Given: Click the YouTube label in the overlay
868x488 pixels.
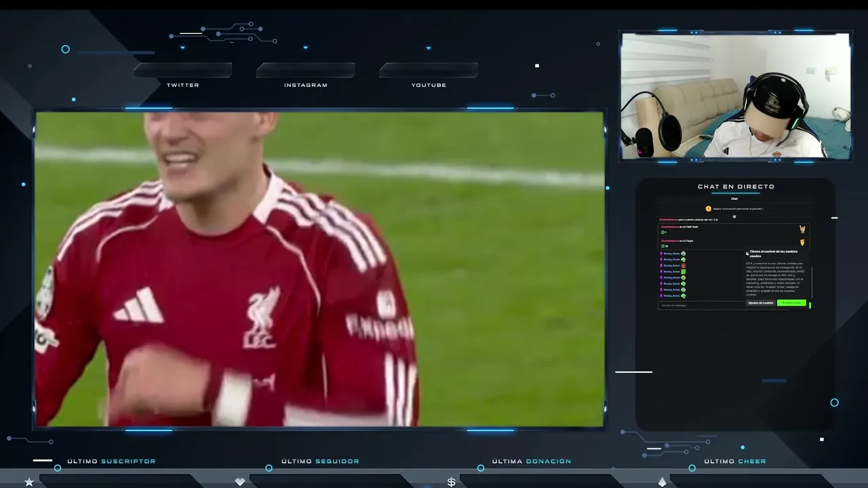Looking at the screenshot, I should coord(429,85).
